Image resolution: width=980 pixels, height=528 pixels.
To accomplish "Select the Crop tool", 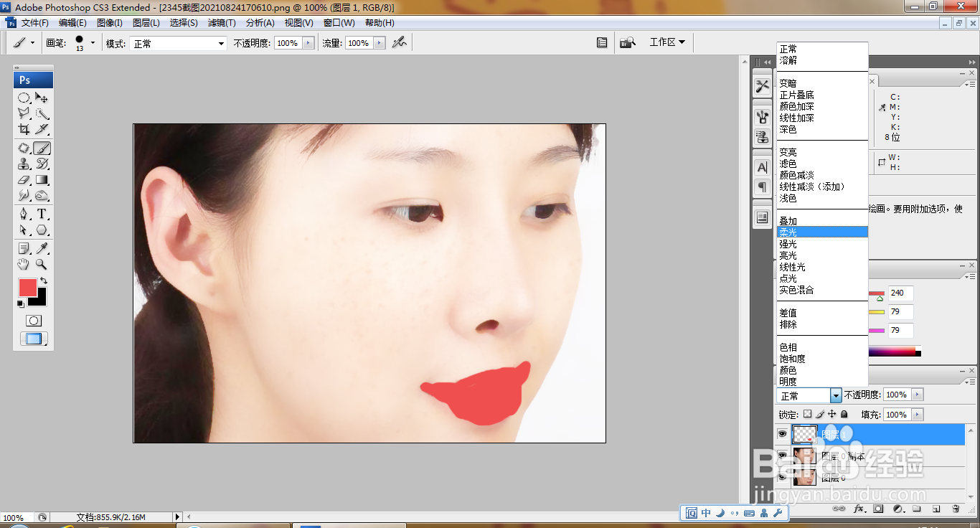I will point(24,129).
